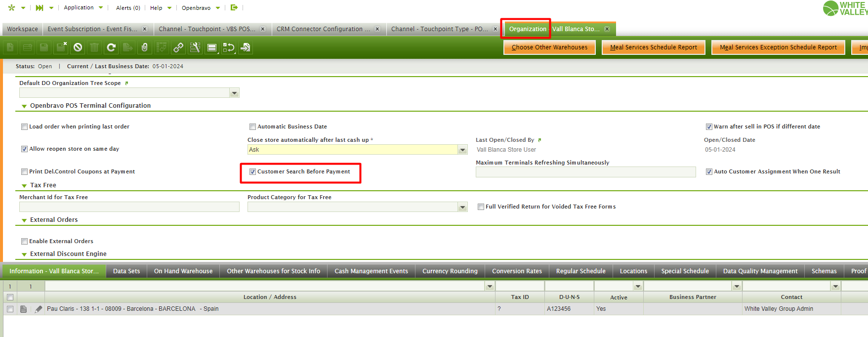The width and height of the screenshot is (868, 337).
Task: Open Data Quality Management subtab
Action: (x=760, y=271)
